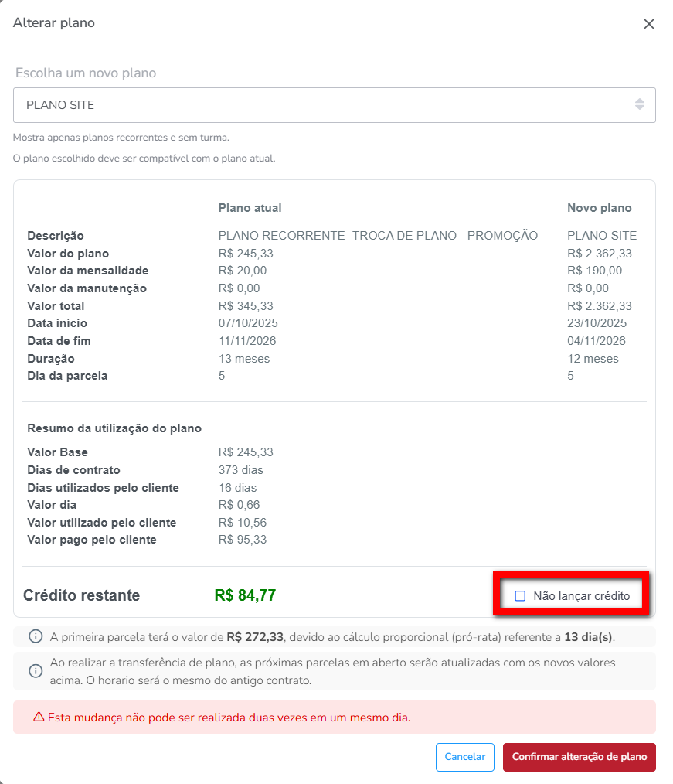This screenshot has height=784, width=673.
Task: Click the PLANO RECORRENTE- TROCA DE PLANO description
Action: click(x=378, y=236)
